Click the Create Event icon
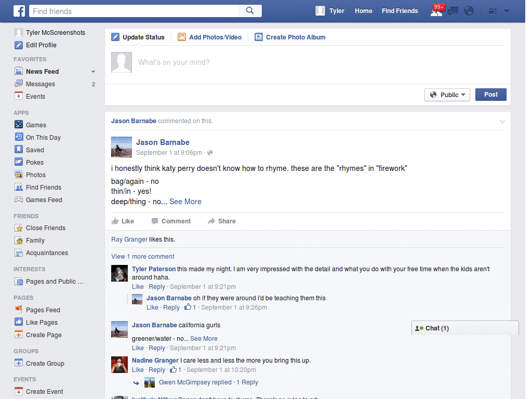This screenshot has width=532, height=399. pyautogui.click(x=19, y=391)
